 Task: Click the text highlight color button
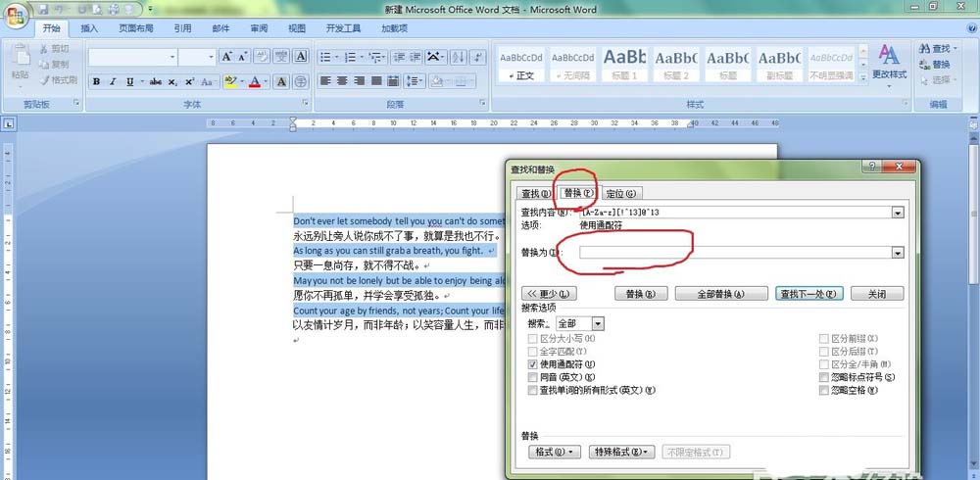[x=230, y=82]
